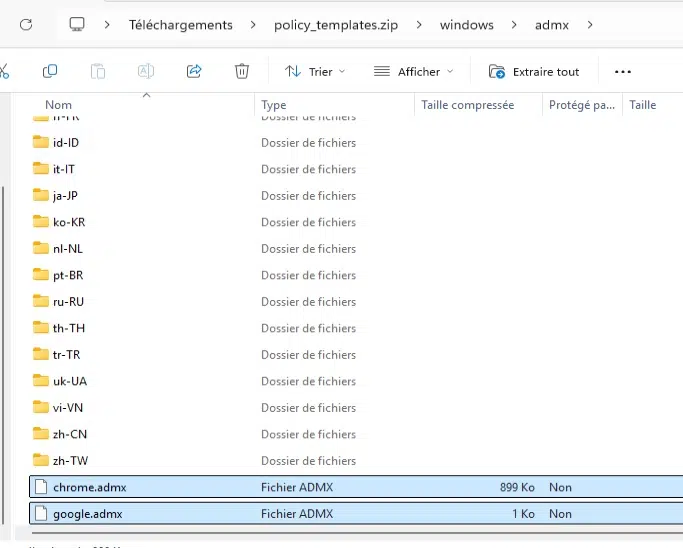The width and height of the screenshot is (683, 548).
Task: Click the Delete trash icon
Action: pyautogui.click(x=242, y=71)
